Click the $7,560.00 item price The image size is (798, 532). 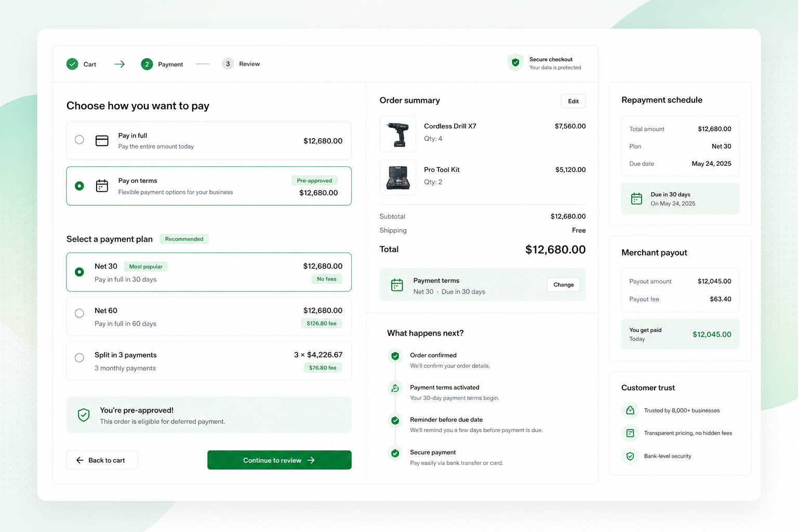click(x=570, y=126)
